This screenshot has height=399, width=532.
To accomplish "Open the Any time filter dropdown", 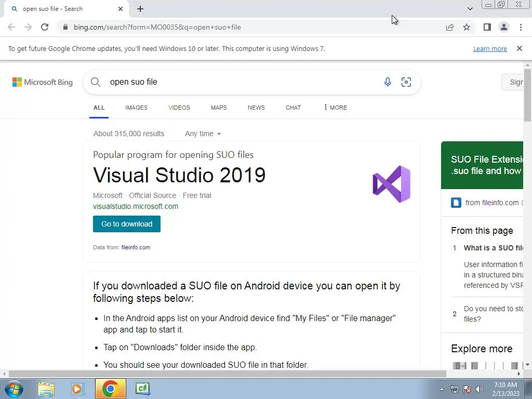I will (x=203, y=134).
